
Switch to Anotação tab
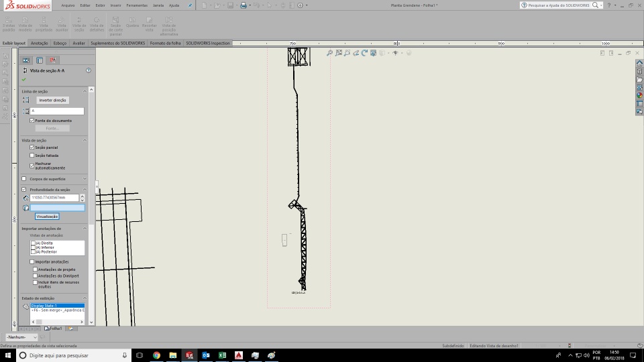pos(39,43)
